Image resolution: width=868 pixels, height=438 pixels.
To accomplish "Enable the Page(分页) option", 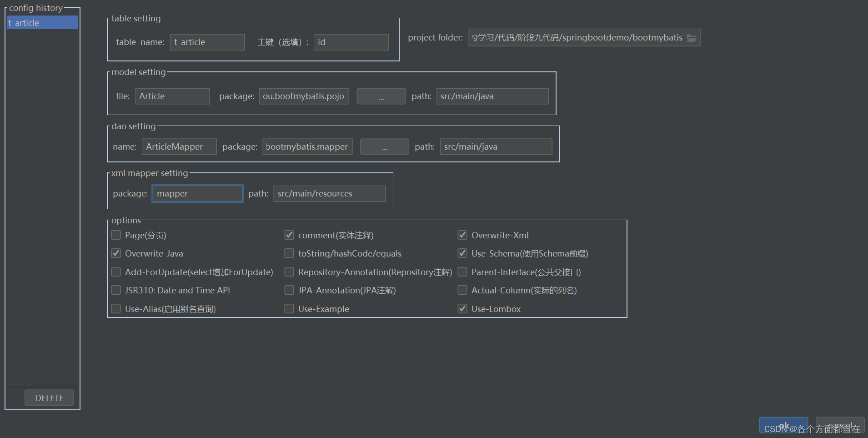I will (x=116, y=235).
